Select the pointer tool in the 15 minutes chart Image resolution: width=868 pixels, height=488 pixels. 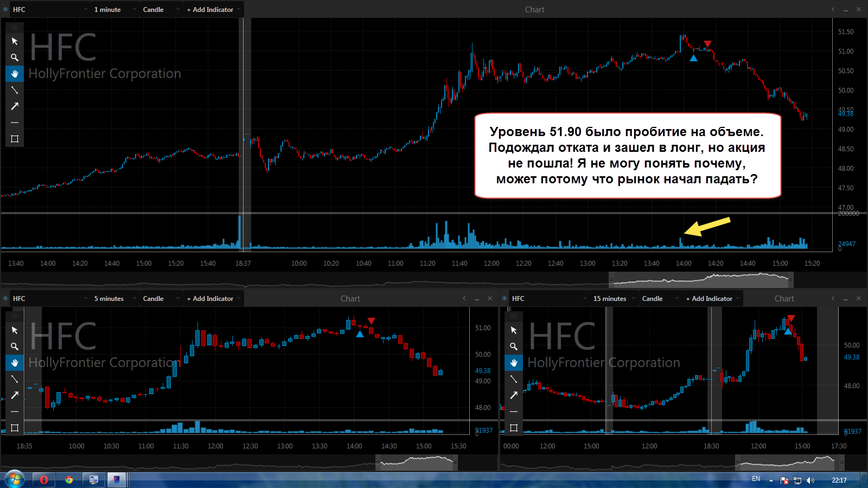(x=514, y=330)
